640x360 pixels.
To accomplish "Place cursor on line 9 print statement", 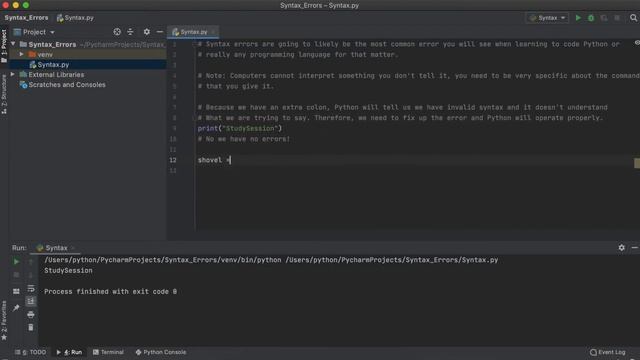I will [240, 129].
